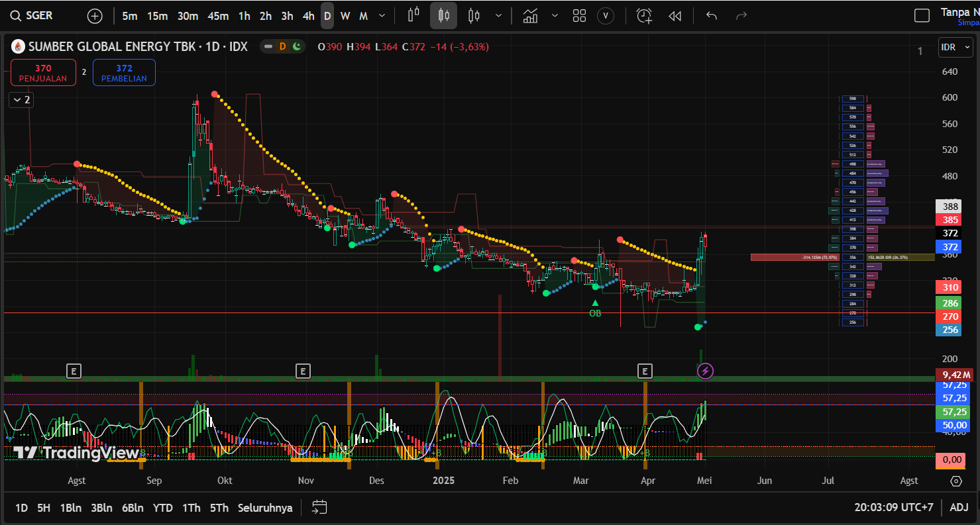Toggle the market status D badge
980x525 pixels.
pyautogui.click(x=282, y=46)
